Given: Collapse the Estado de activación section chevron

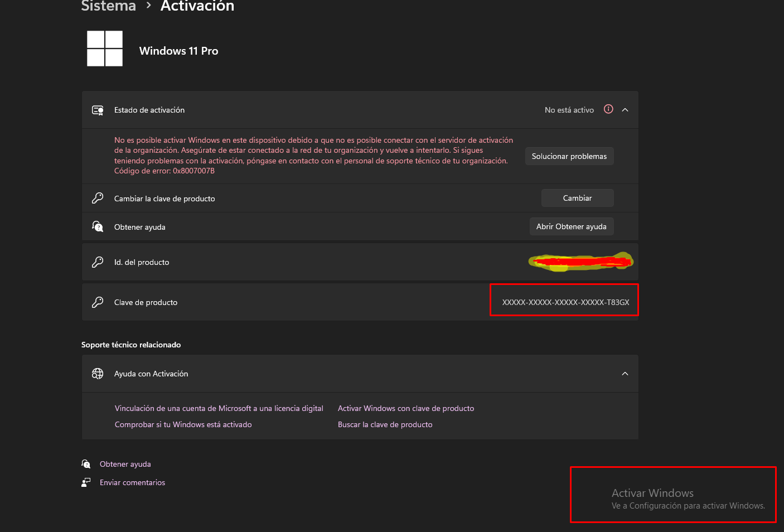Looking at the screenshot, I should (625, 110).
